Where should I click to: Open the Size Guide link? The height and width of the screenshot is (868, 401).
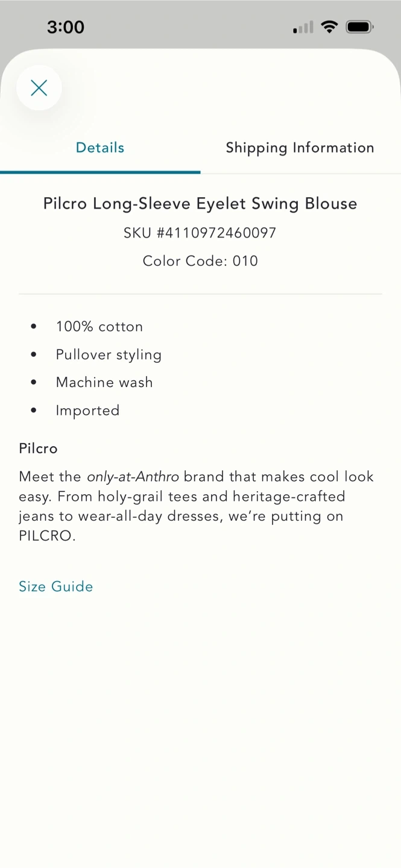(x=56, y=587)
